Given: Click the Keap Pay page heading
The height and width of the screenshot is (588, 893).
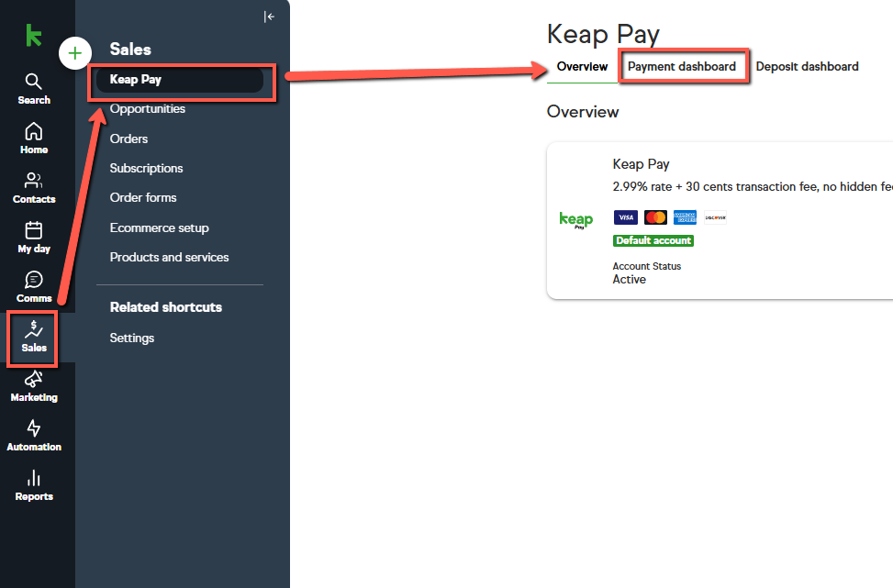Looking at the screenshot, I should (603, 34).
